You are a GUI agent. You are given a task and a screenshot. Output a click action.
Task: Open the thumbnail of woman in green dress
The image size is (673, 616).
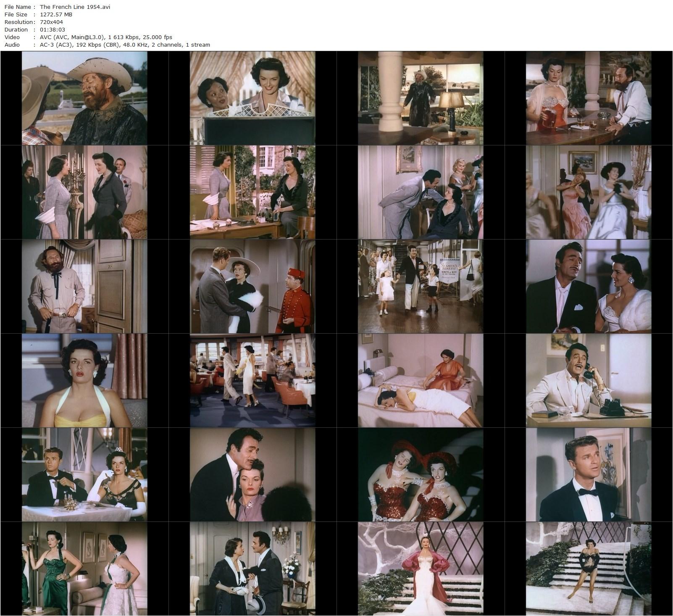click(84, 569)
